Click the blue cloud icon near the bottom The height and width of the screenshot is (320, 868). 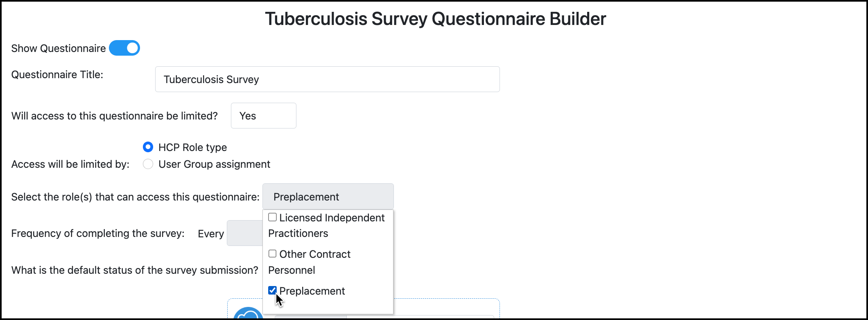coord(247,315)
